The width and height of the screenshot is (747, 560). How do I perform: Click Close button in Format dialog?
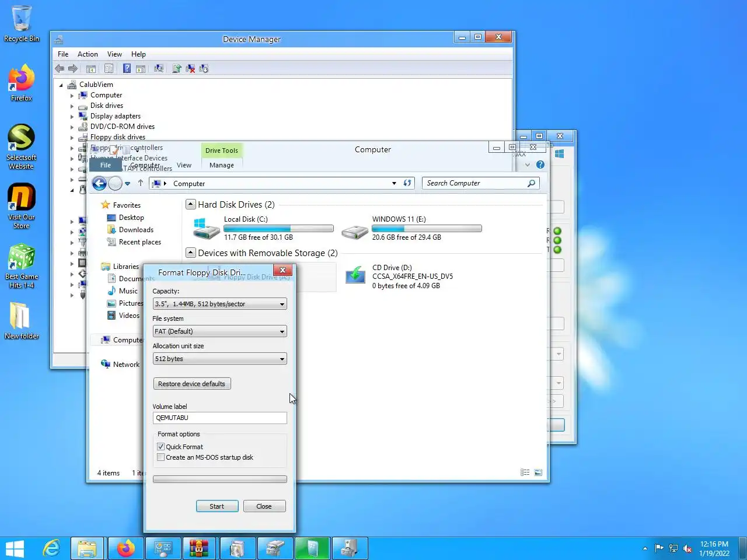point(264,506)
